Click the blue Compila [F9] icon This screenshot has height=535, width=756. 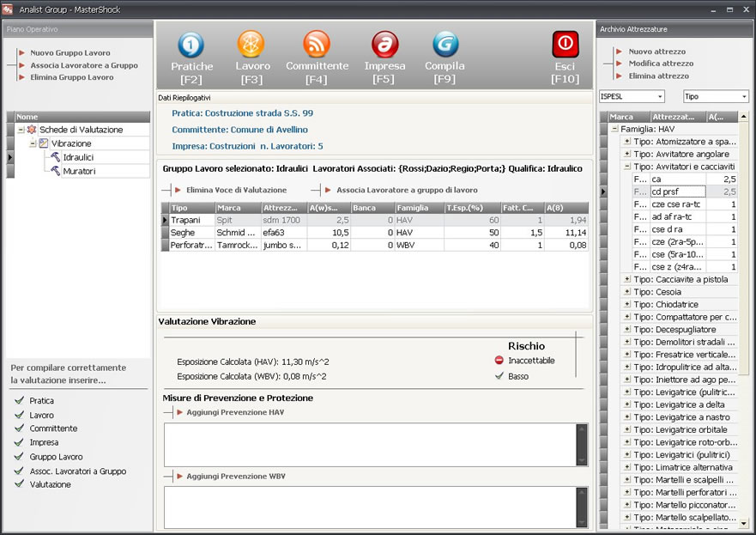pyautogui.click(x=445, y=45)
